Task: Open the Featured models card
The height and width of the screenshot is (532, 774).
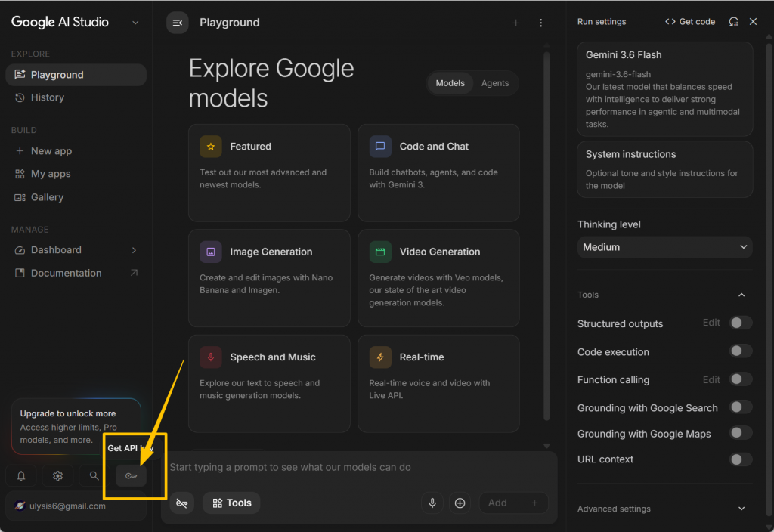Action: click(269, 173)
